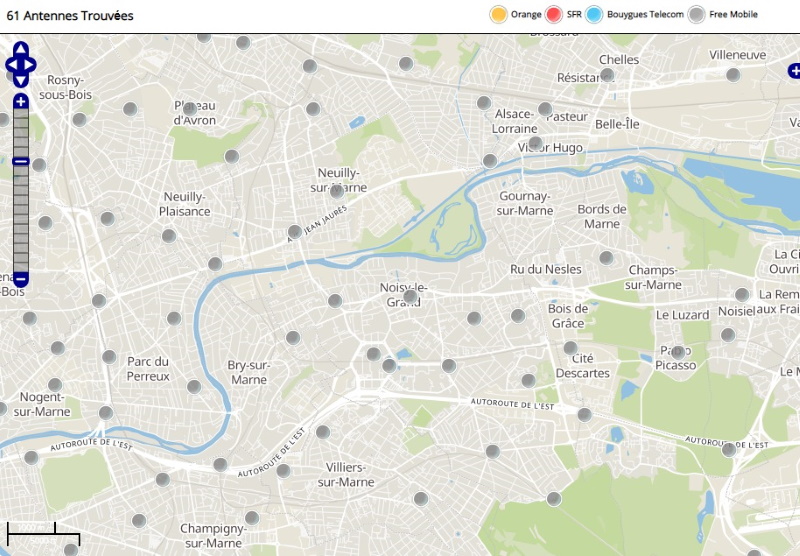
Task: Open the antenna marker beside Résistance label
Action: click(x=607, y=75)
